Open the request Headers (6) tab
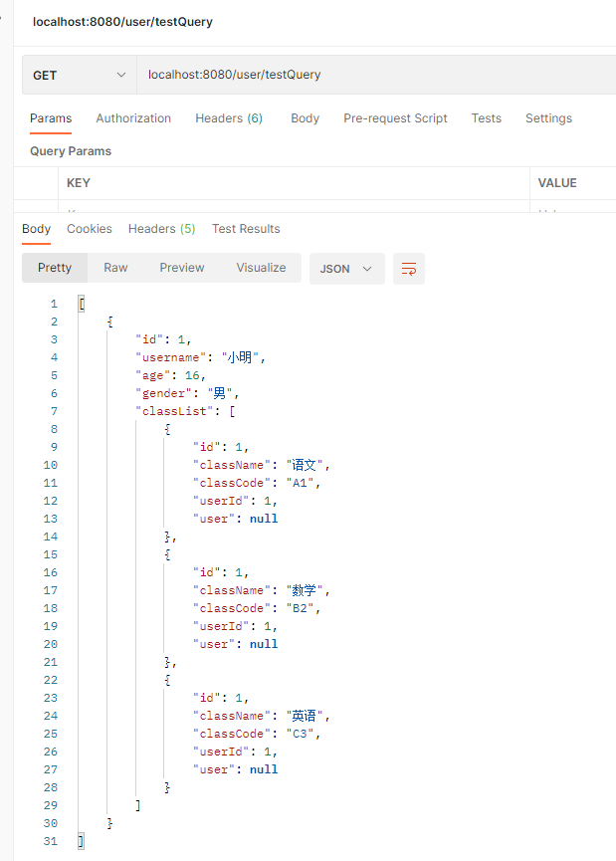 tap(229, 118)
